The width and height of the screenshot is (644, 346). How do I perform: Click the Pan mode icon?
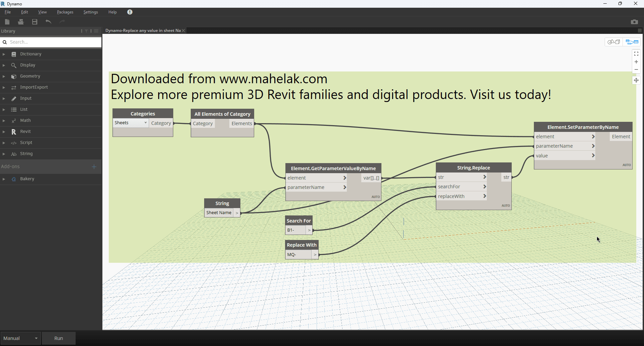click(x=636, y=80)
